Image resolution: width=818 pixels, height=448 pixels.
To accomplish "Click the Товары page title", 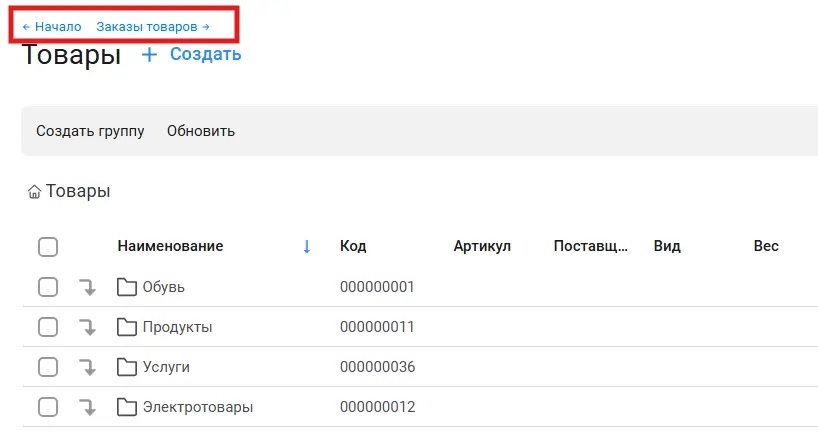I will pyautogui.click(x=71, y=55).
